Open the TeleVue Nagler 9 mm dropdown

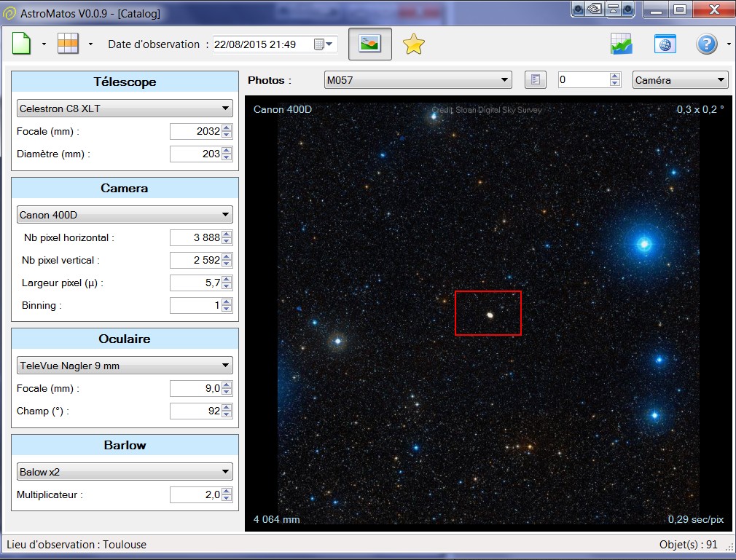(x=125, y=366)
